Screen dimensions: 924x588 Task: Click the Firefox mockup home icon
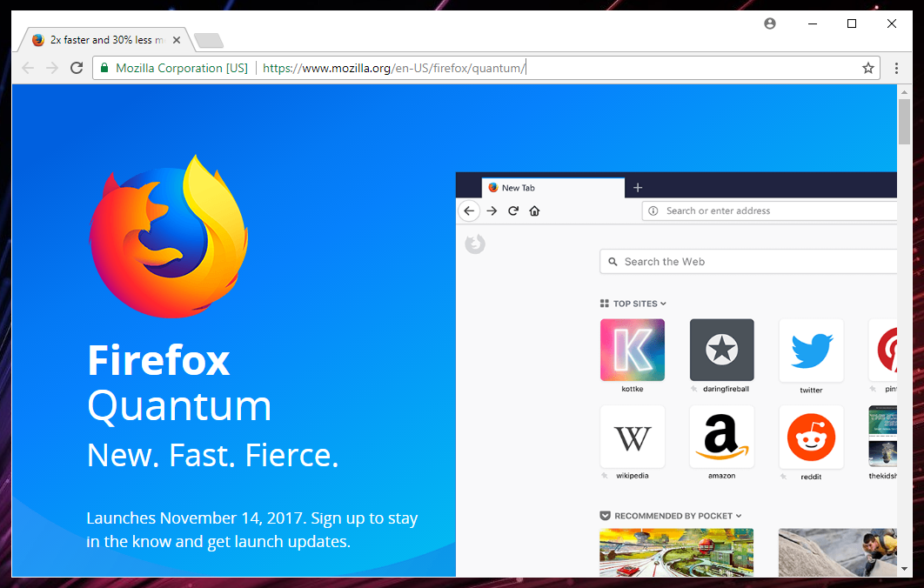534,210
